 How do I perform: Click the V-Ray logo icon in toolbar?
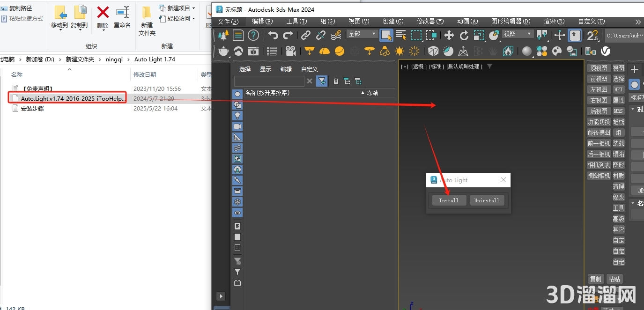point(606,51)
